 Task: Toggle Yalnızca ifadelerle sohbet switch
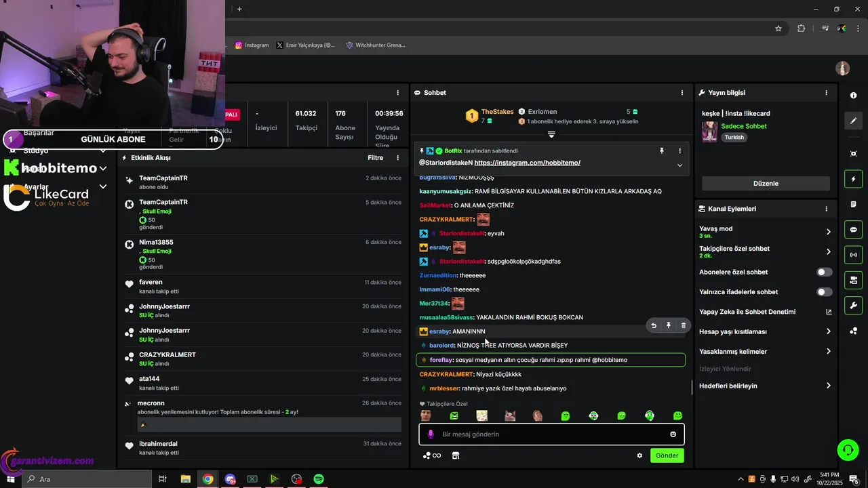click(x=825, y=292)
